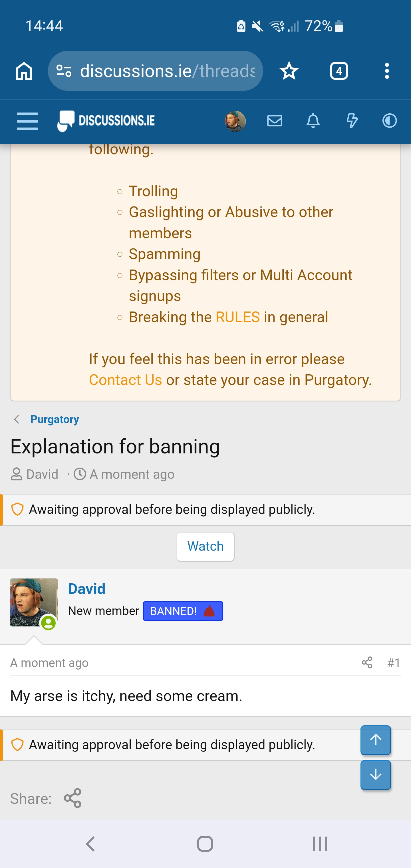Screen dimensions: 411x868
Task: Open the RULES link
Action: point(237,317)
